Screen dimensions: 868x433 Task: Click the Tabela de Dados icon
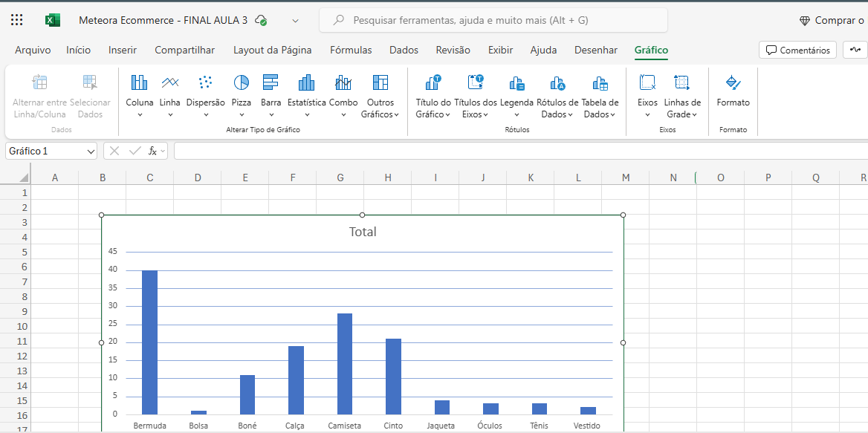tap(600, 83)
